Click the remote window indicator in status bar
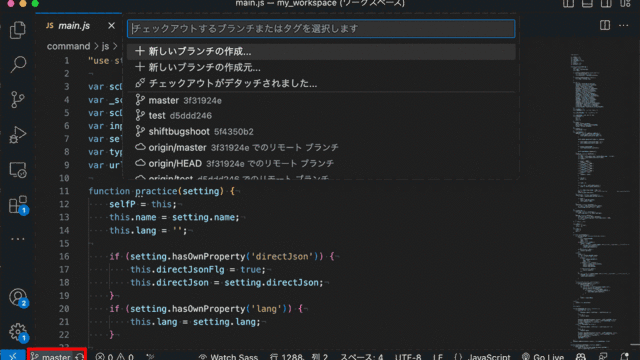Viewport: 640px width, 360px height. point(13,356)
